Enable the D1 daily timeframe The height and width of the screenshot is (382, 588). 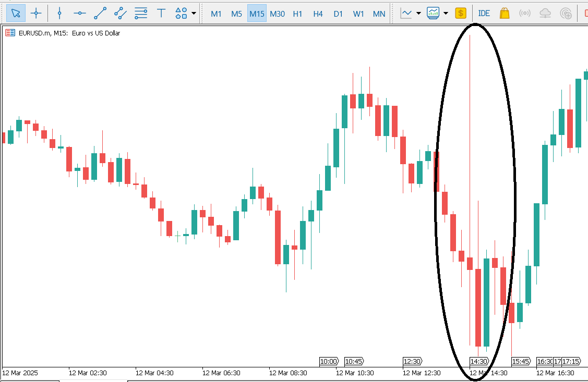tap(338, 14)
